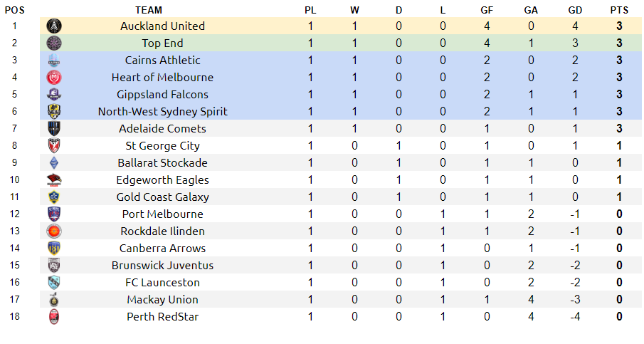The height and width of the screenshot is (344, 644).
Task: Click the Gippsland Falcons badge icon
Action: 54,95
